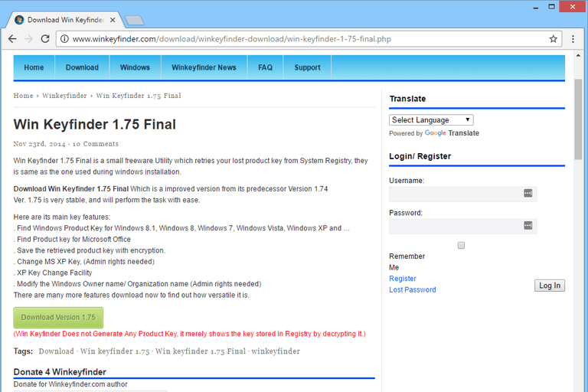This screenshot has height=392, width=588.
Task: Open the 10 Comments link
Action: tap(95, 144)
